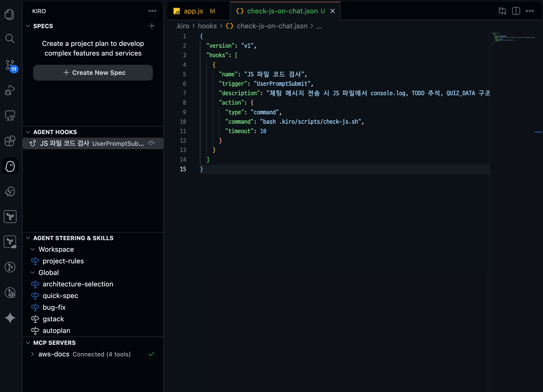Click the bash .kiro/scripts/check-js.sh command string
This screenshot has width=543, height=392.
(x=310, y=122)
